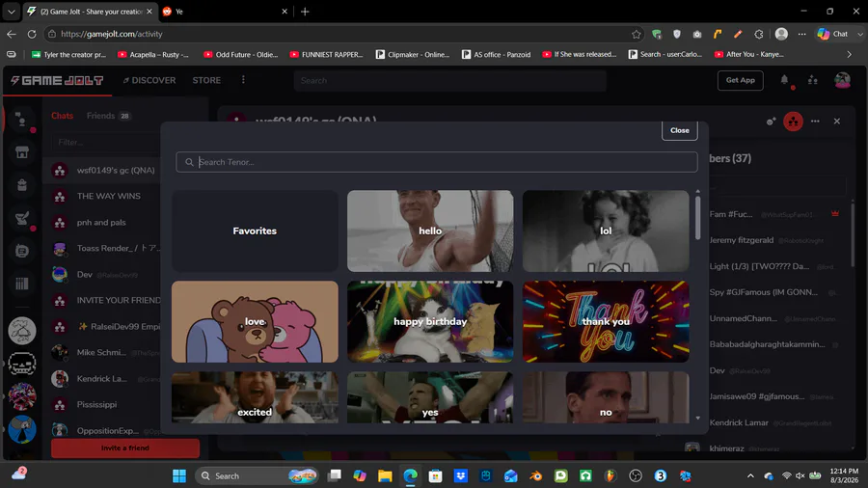Viewport: 868px width, 488px height.
Task: Open the store icon in left sidebar
Action: click(x=21, y=151)
